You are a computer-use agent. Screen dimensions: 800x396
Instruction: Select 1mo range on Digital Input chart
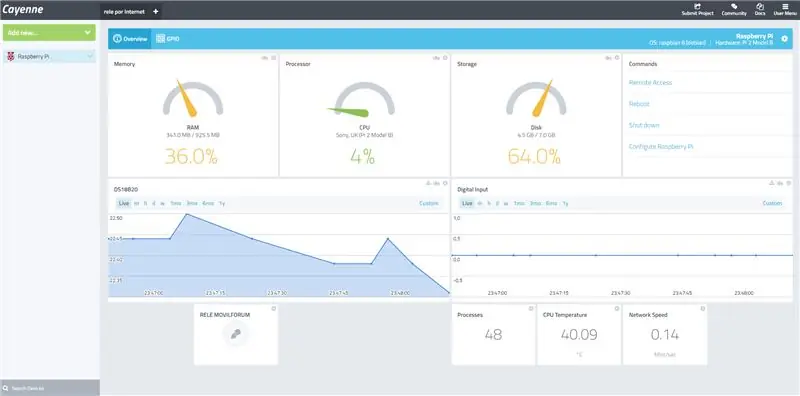(519, 203)
